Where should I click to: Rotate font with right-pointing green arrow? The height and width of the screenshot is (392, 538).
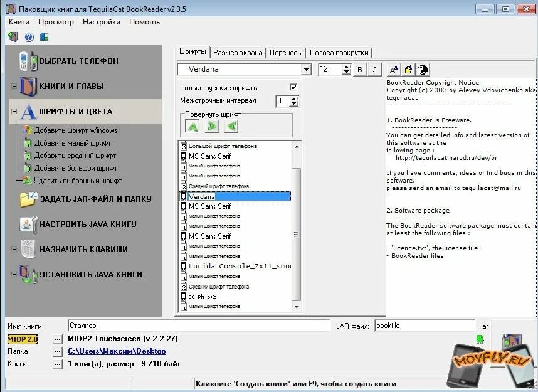pos(212,127)
